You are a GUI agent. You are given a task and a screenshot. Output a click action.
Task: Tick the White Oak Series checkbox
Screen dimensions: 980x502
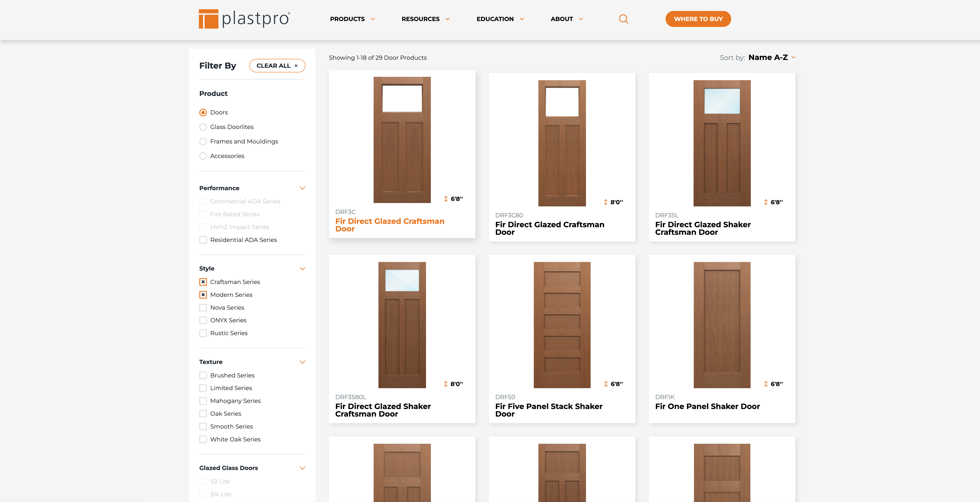(203, 439)
